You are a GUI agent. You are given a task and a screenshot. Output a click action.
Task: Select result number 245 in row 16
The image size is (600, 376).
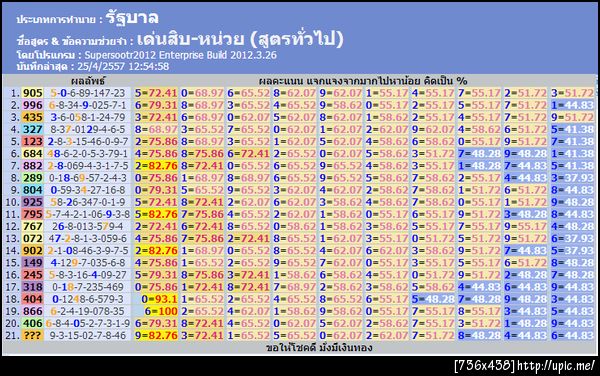[32, 275]
